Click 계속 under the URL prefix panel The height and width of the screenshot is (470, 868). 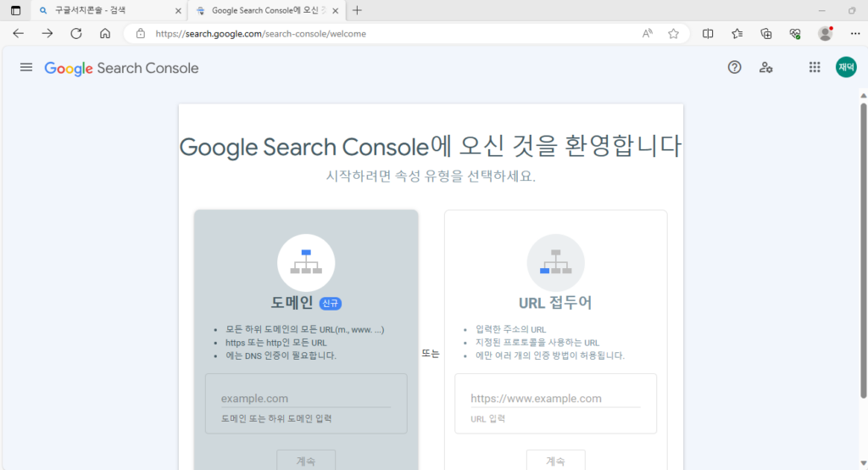pos(556,460)
